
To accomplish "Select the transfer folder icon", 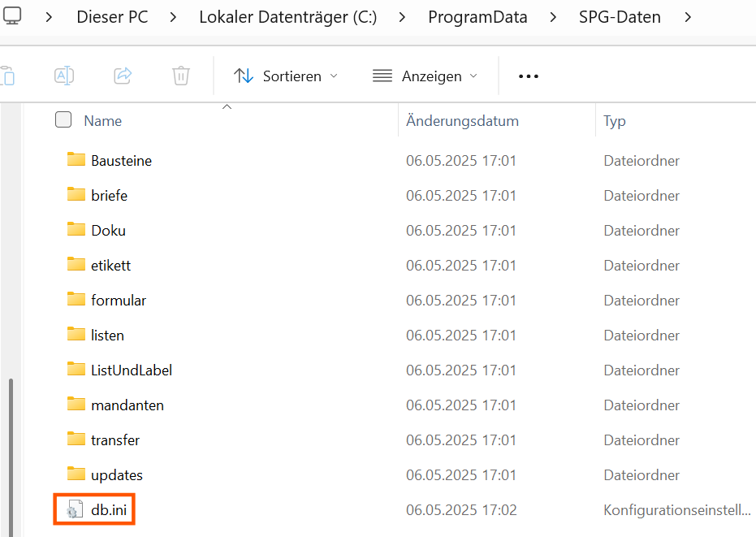I will pos(76,439).
